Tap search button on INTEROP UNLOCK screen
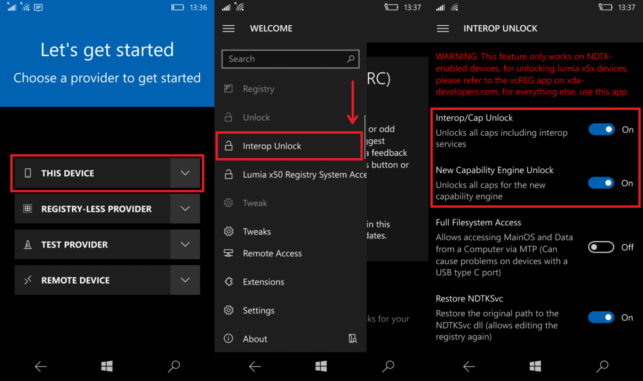 pyautogui.click(x=602, y=366)
